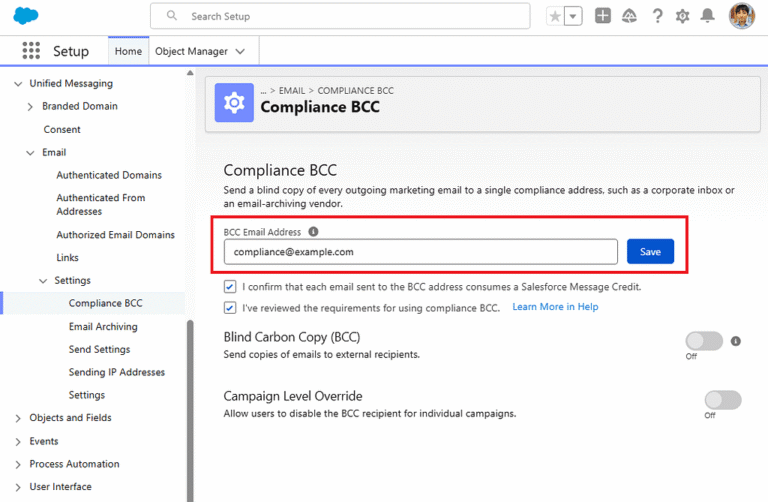Expand the Objects and Fields section
Viewport: 768px width, 502px height.
click(18, 418)
